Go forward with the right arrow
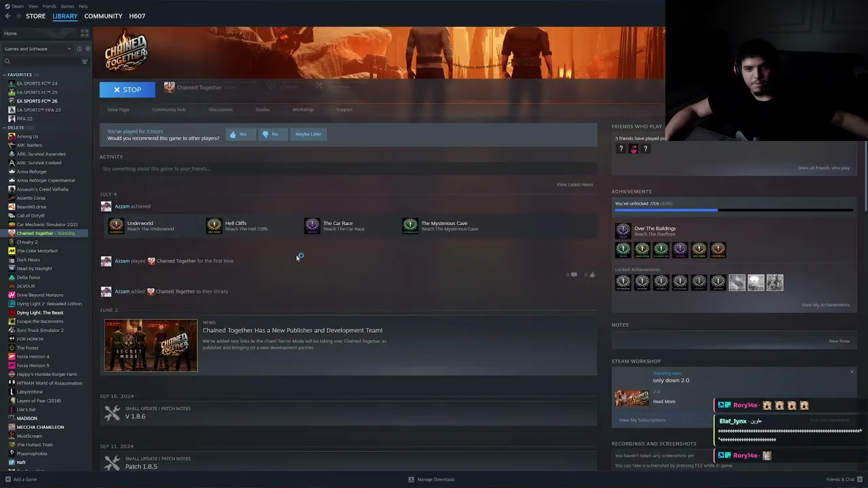The height and width of the screenshot is (488, 868). pos(18,16)
